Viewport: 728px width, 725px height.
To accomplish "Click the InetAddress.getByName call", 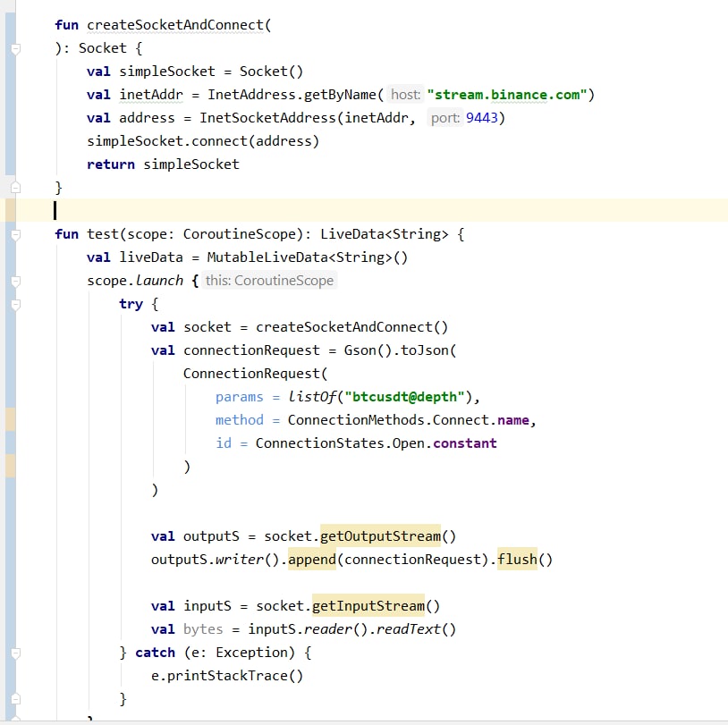I will pyautogui.click(x=292, y=95).
